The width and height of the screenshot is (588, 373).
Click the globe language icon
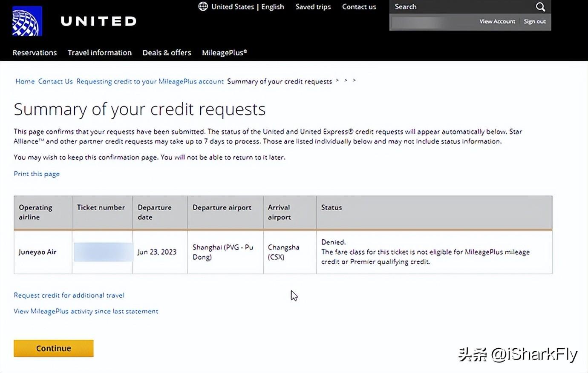(203, 6)
